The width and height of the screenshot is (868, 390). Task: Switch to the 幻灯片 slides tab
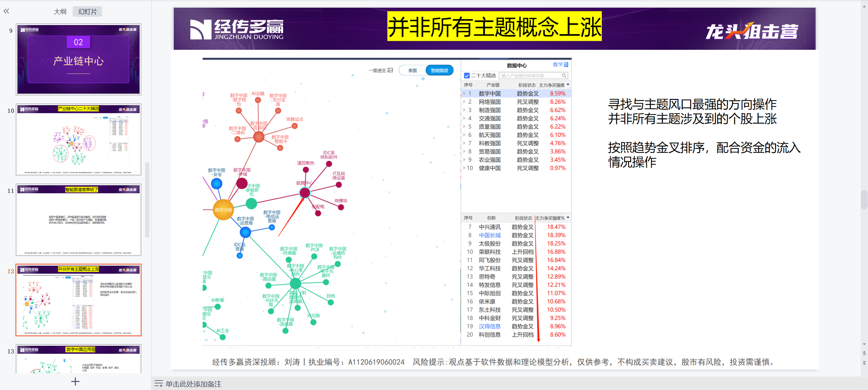pos(87,11)
